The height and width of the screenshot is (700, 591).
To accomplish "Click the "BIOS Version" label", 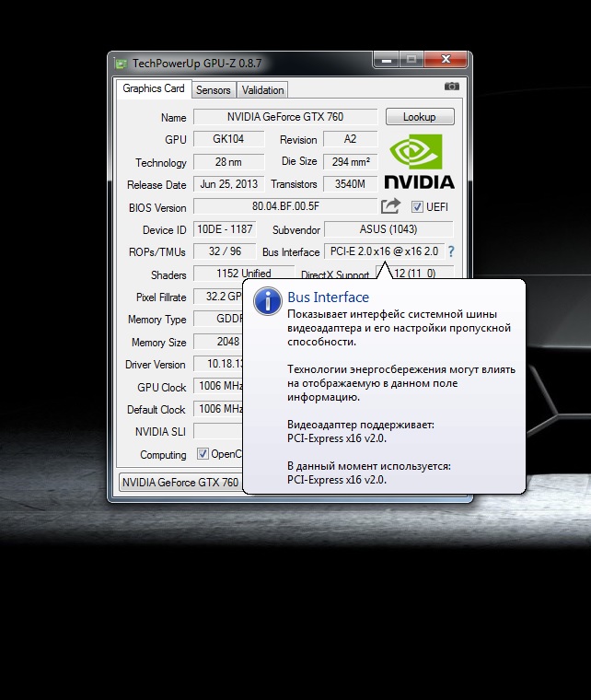I will click(x=157, y=207).
